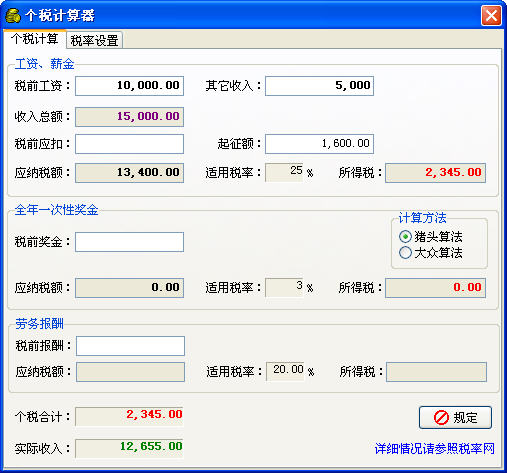The width and height of the screenshot is (507, 473).
Task: Focus the 税前应扣 input box
Action: click(x=129, y=144)
